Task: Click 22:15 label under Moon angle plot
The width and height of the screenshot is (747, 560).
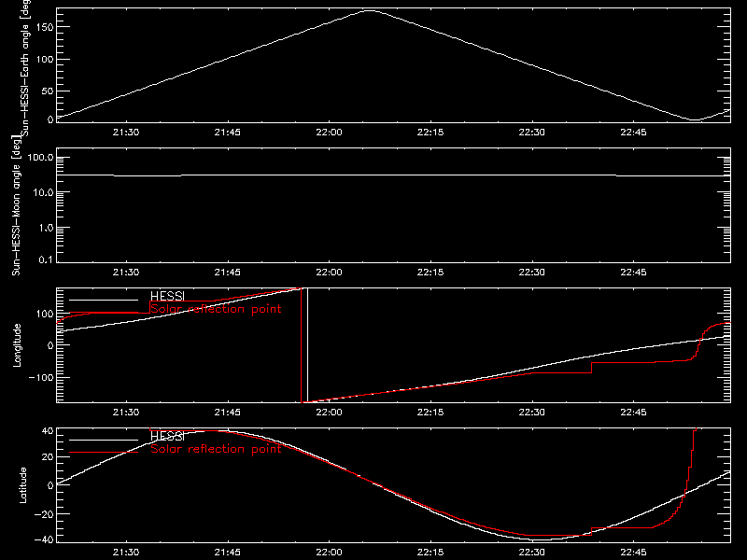Action: [430, 273]
